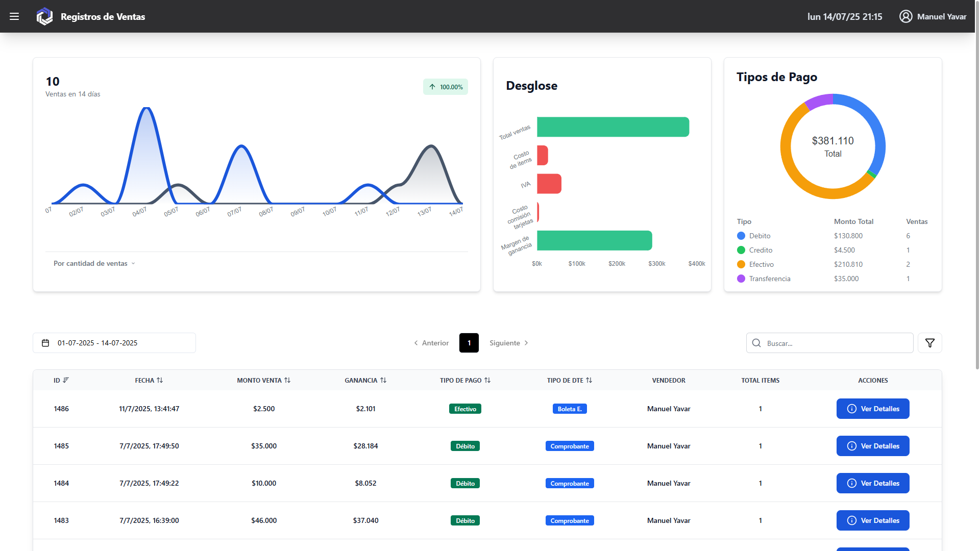
Task: Go to the Anterior page
Action: point(431,343)
